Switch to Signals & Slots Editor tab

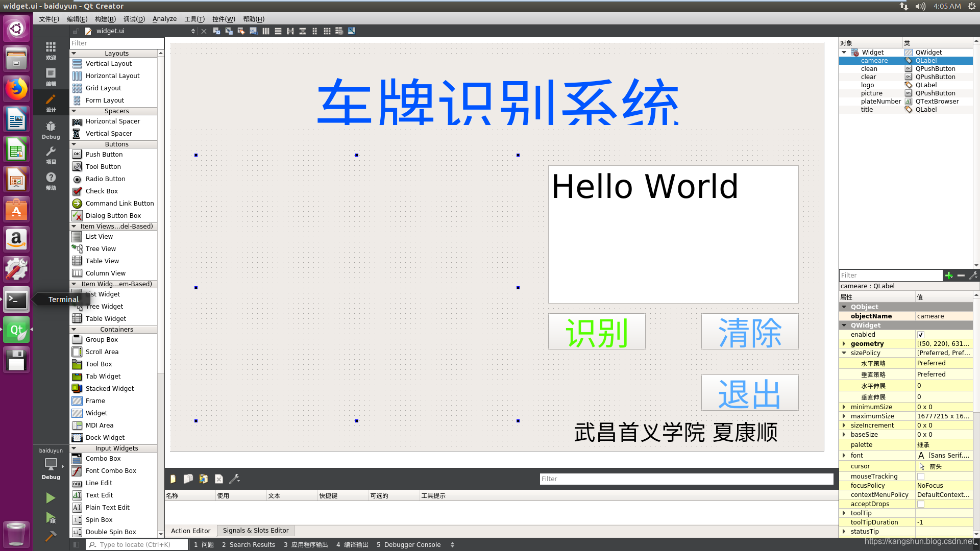256,531
